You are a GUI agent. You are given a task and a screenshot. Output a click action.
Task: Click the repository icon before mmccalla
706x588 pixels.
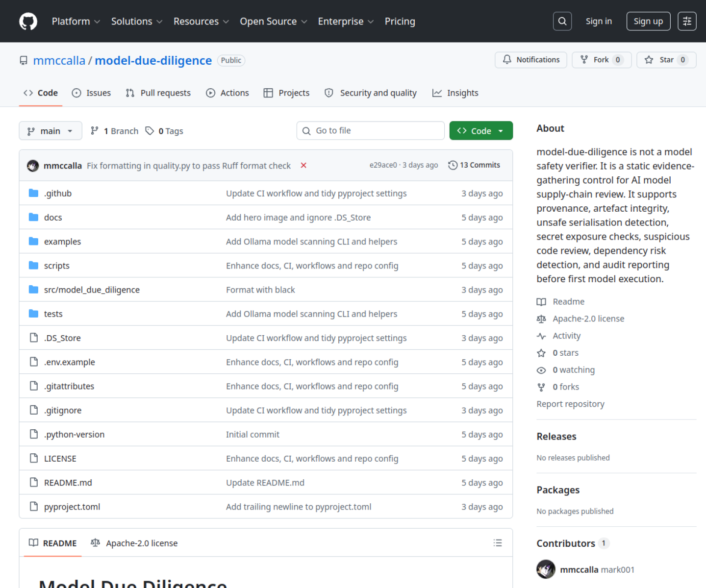pyautogui.click(x=24, y=60)
